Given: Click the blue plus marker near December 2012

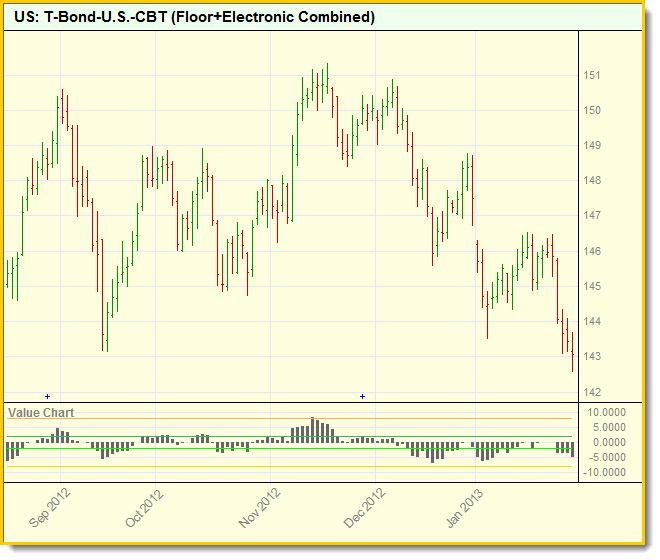Looking at the screenshot, I should (x=362, y=397).
